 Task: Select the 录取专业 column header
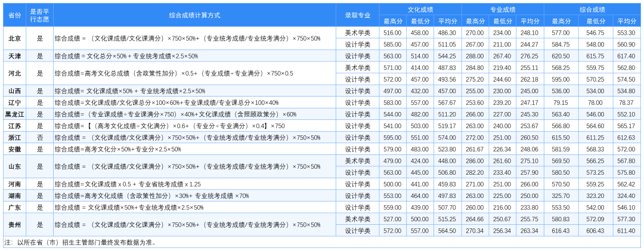pyautogui.click(x=357, y=15)
